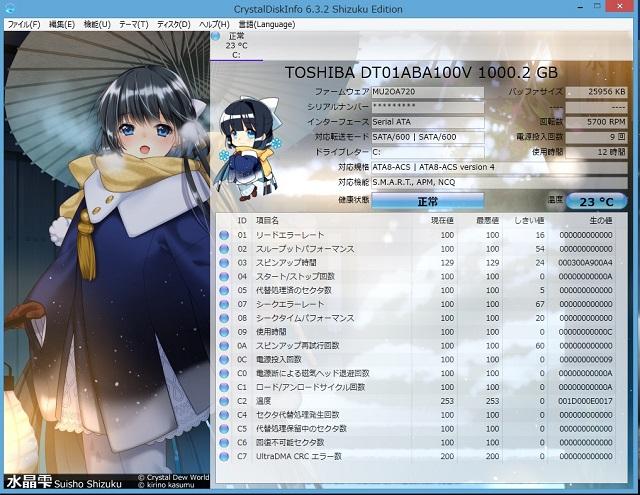Click the CrystalDiskInfo title bar icon
Image resolution: width=640 pixels, height=495 pixels.
[10, 8]
